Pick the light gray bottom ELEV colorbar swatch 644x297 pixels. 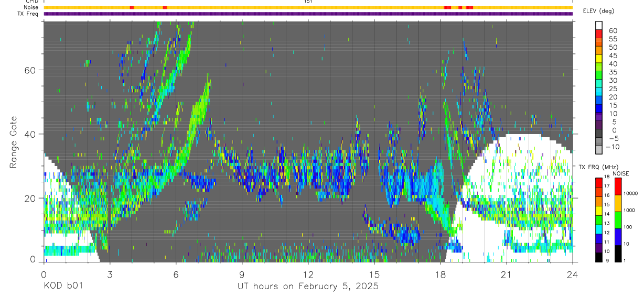point(599,150)
